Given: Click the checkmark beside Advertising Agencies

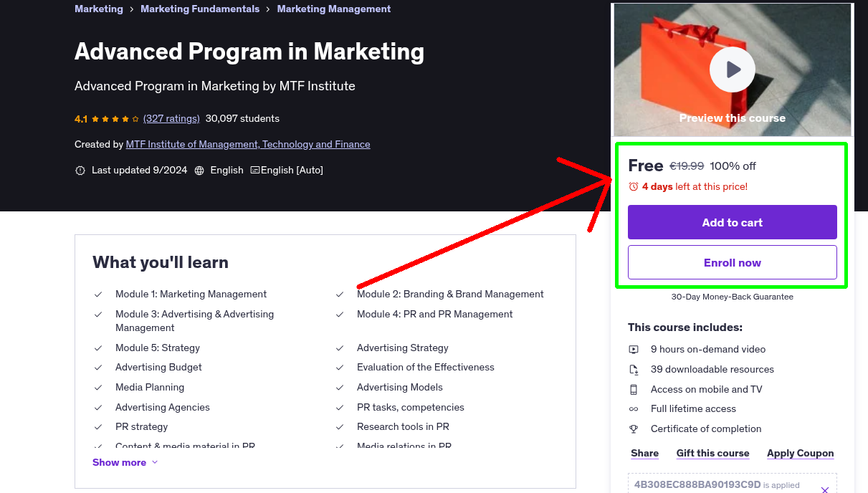Looking at the screenshot, I should 98,408.
